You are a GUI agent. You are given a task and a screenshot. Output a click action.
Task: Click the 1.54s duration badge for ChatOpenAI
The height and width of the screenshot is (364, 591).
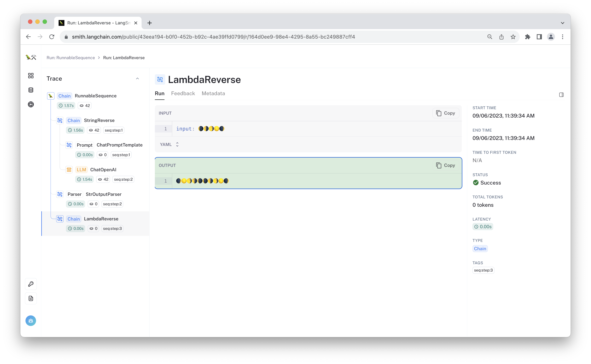tap(84, 179)
